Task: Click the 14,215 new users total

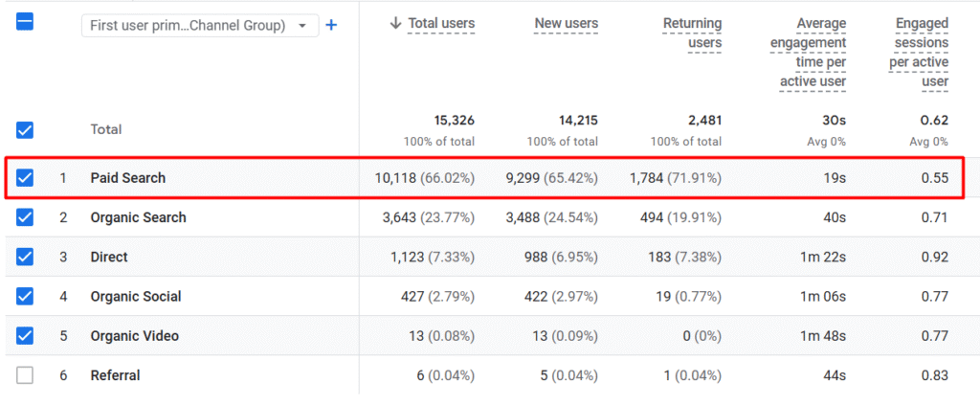Action: click(578, 120)
